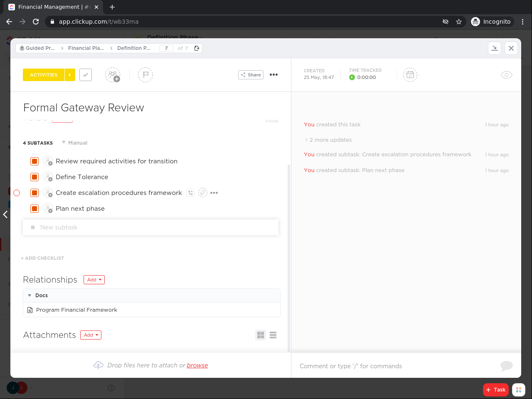Open the Program Financial Framework doc

76,310
